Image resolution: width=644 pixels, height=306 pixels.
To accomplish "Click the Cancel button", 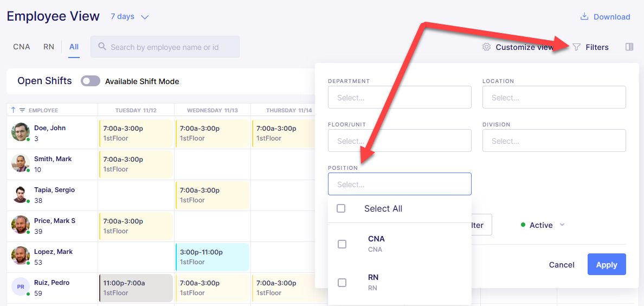I will pos(562,265).
